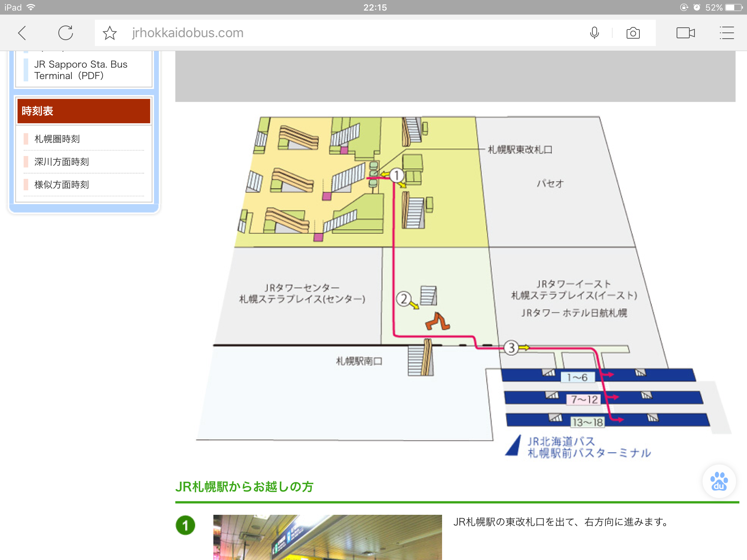Open the 様似方面時刻 timetable link
The height and width of the screenshot is (560, 747).
[62, 185]
